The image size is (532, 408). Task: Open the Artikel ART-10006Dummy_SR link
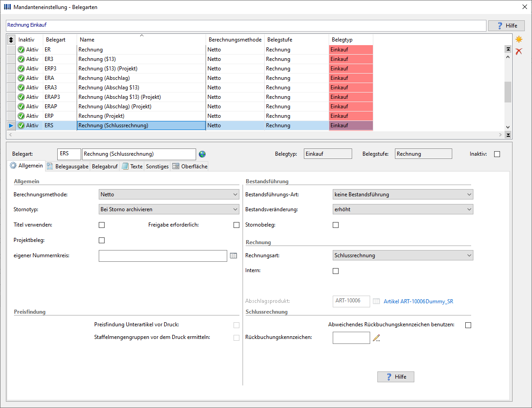(418, 301)
